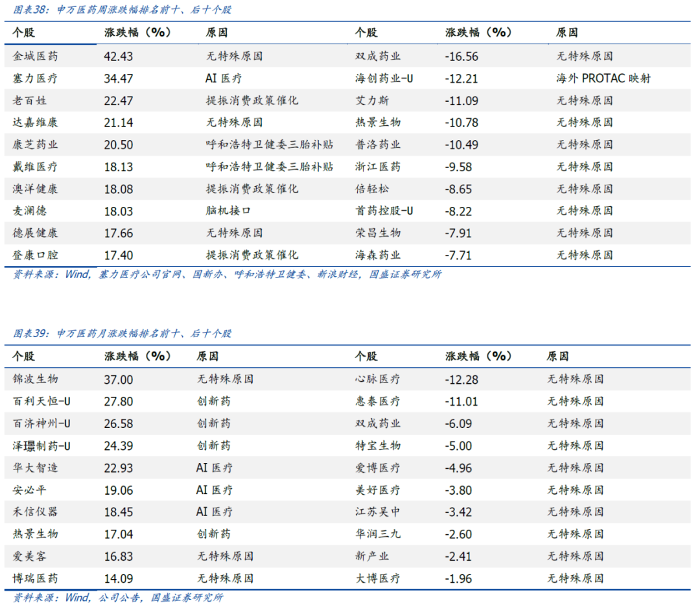Click stock name 华大智造

[x=35, y=468]
